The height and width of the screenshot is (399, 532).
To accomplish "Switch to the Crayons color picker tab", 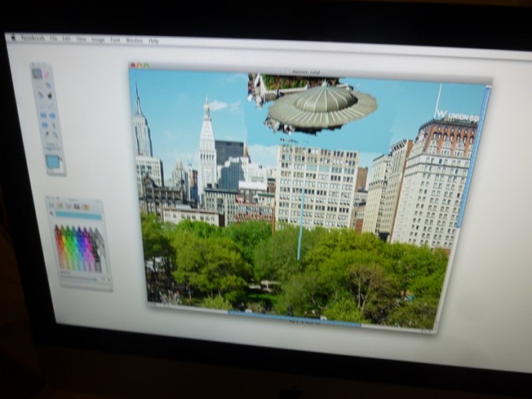I will (x=85, y=207).
